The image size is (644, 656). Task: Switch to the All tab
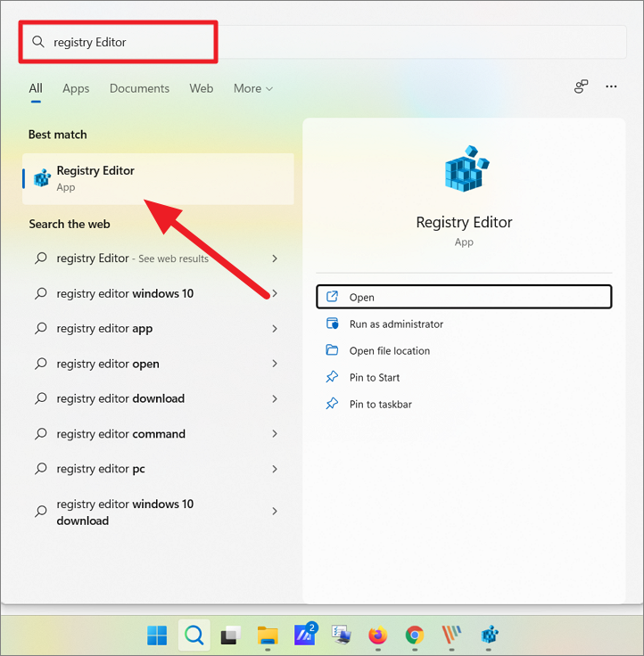click(x=36, y=88)
